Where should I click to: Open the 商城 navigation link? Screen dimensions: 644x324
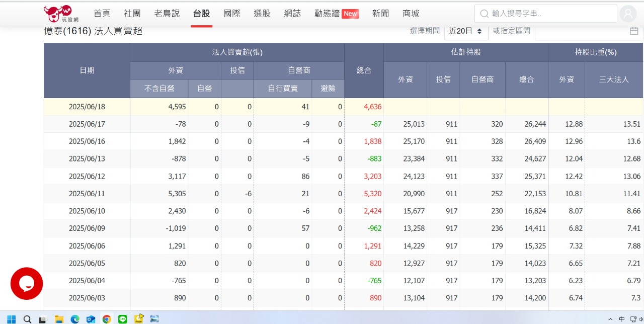point(411,14)
